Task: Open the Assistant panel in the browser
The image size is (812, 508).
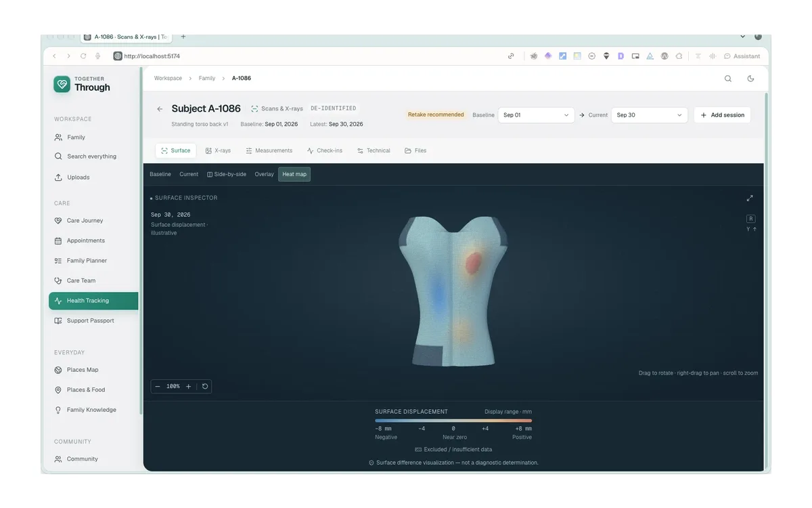Action: pyautogui.click(x=742, y=56)
